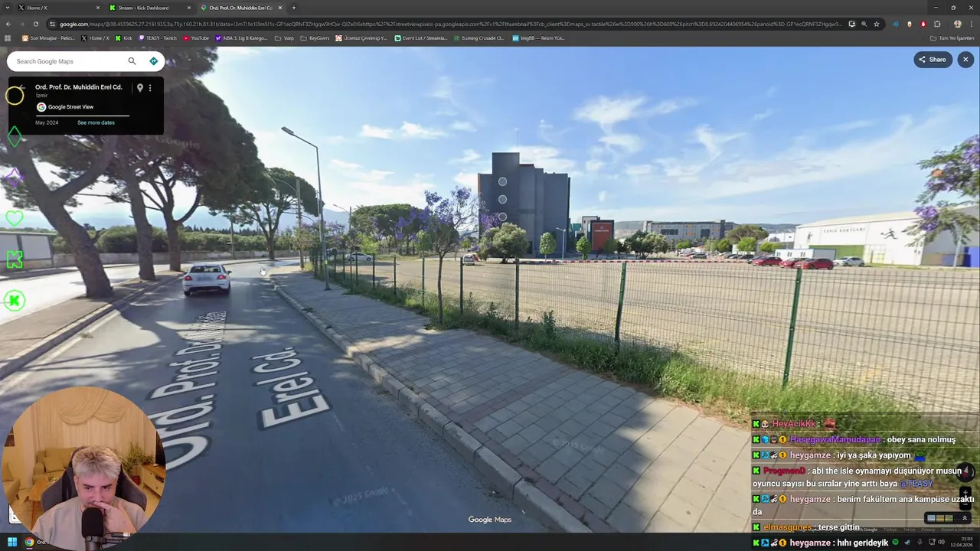Image resolution: width=980 pixels, height=551 pixels.
Task: Go back with the Street View panel arrow
Action: pos(22,87)
